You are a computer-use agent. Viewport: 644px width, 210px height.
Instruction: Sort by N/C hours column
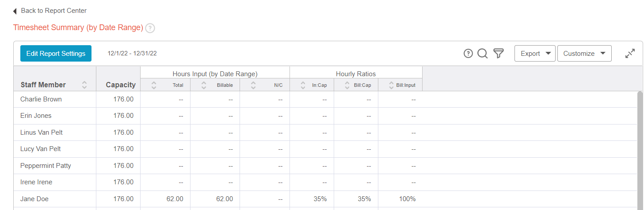point(253,85)
